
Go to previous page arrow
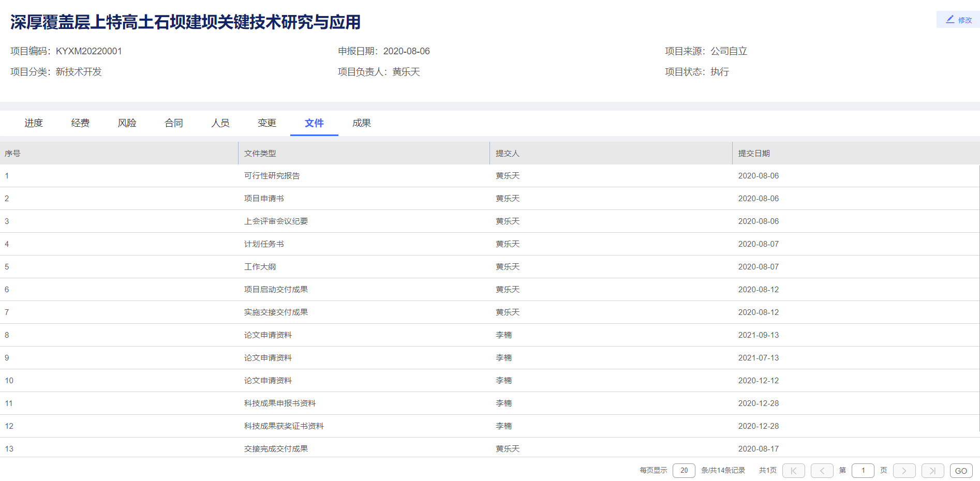coord(822,471)
